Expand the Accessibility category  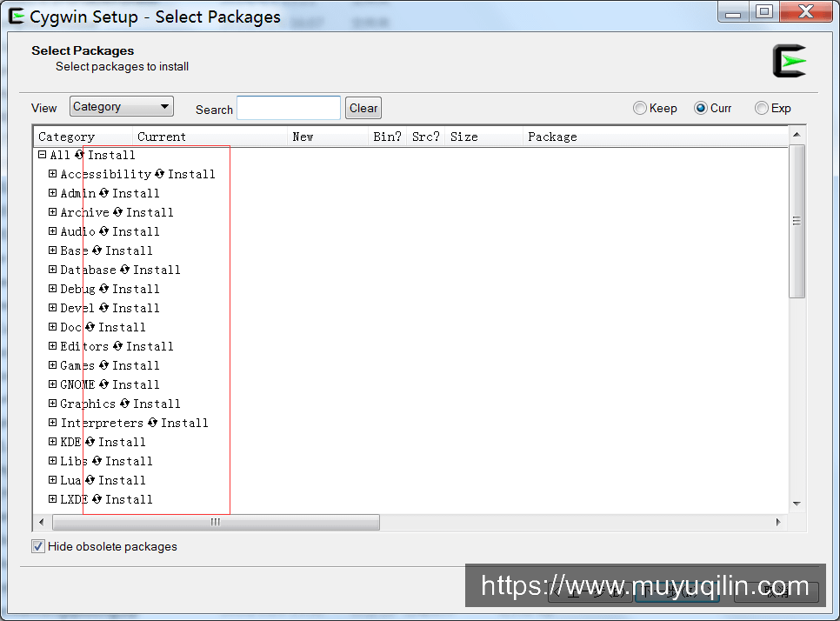(52, 174)
